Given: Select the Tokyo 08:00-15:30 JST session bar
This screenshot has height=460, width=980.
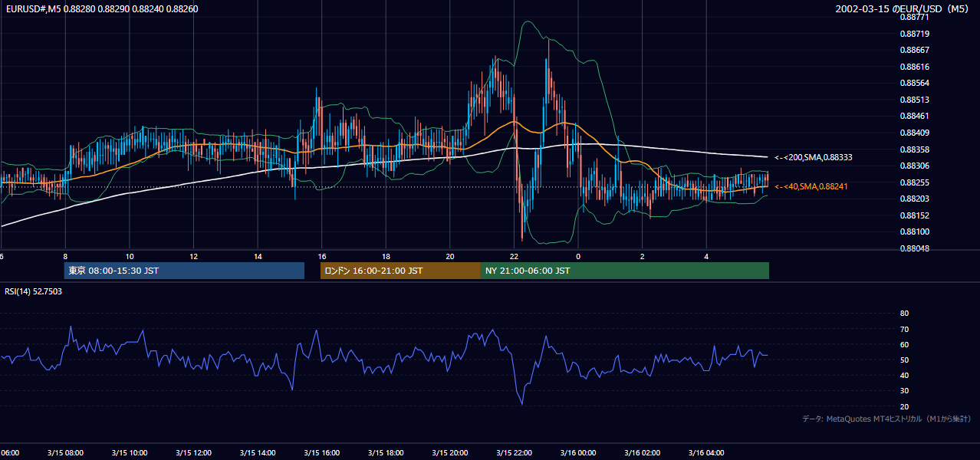Looking at the screenshot, I should 184,271.
